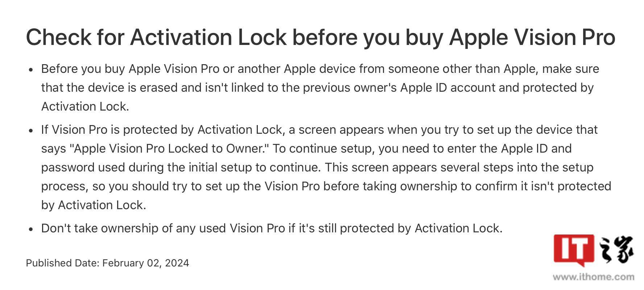This screenshot has width=644, height=290.
Task: Click the date "February 02, 2024"
Action: [x=146, y=263]
